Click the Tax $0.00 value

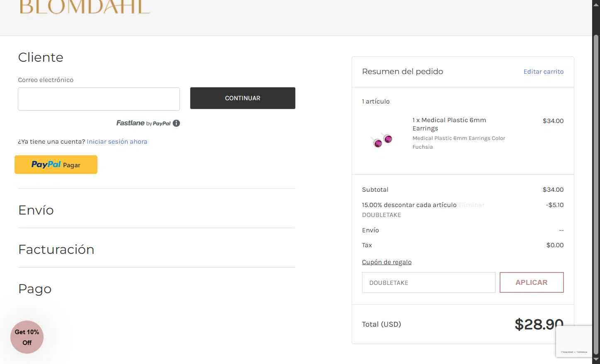(555, 245)
